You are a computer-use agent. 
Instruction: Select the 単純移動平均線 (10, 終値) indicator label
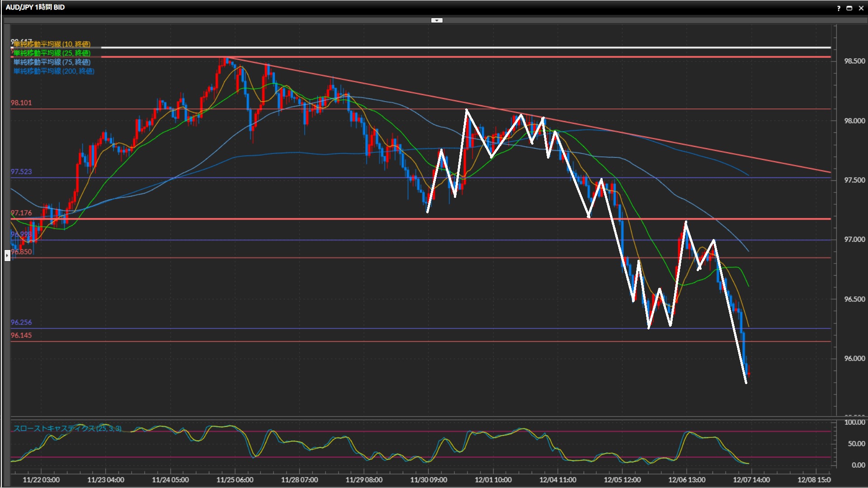tap(52, 44)
